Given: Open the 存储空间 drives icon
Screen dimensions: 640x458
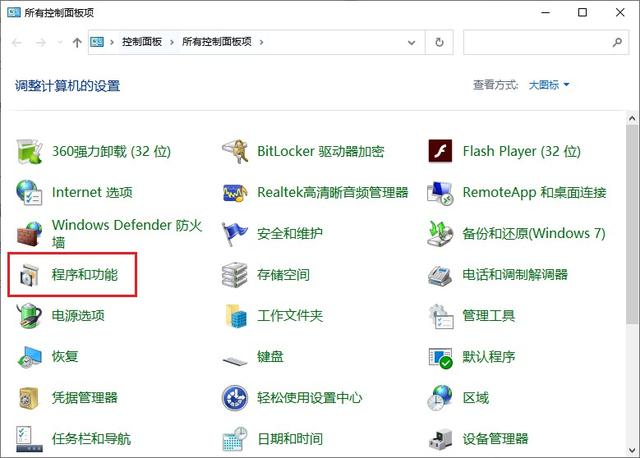Looking at the screenshot, I should click(235, 275).
